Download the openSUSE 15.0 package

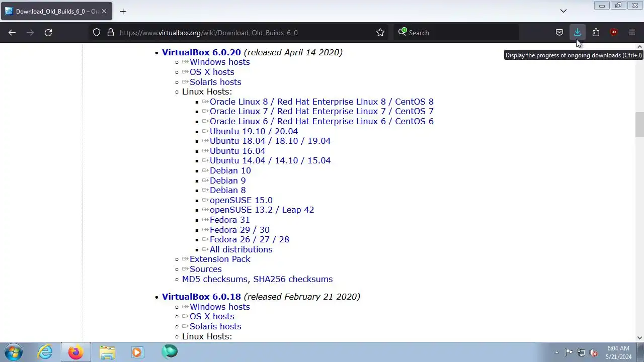pyautogui.click(x=241, y=200)
